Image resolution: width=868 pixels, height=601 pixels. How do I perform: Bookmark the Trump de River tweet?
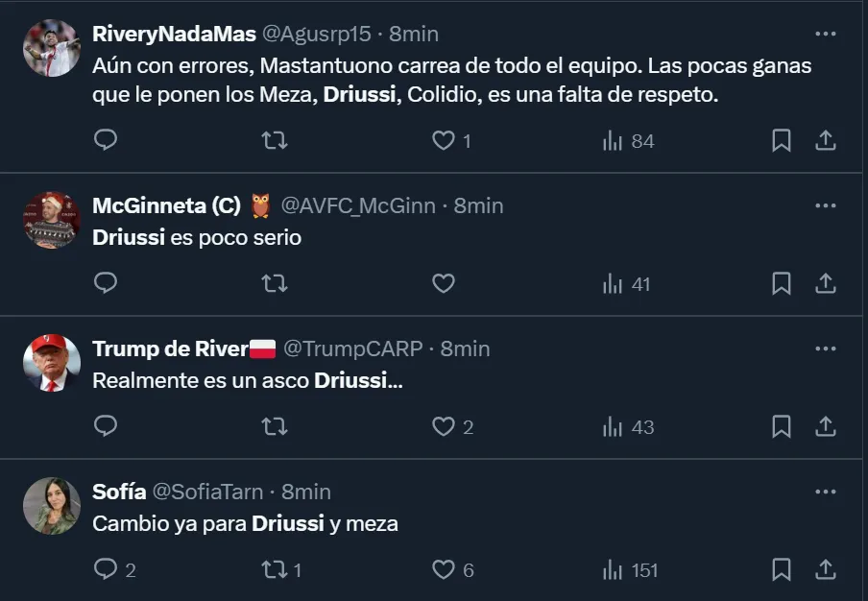click(x=782, y=426)
